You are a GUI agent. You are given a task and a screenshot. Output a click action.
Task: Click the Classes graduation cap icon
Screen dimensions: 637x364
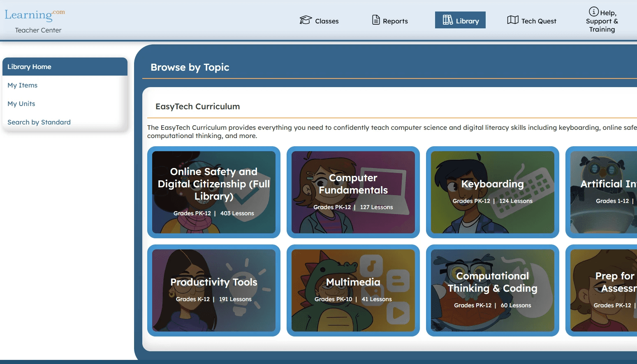[x=306, y=20]
